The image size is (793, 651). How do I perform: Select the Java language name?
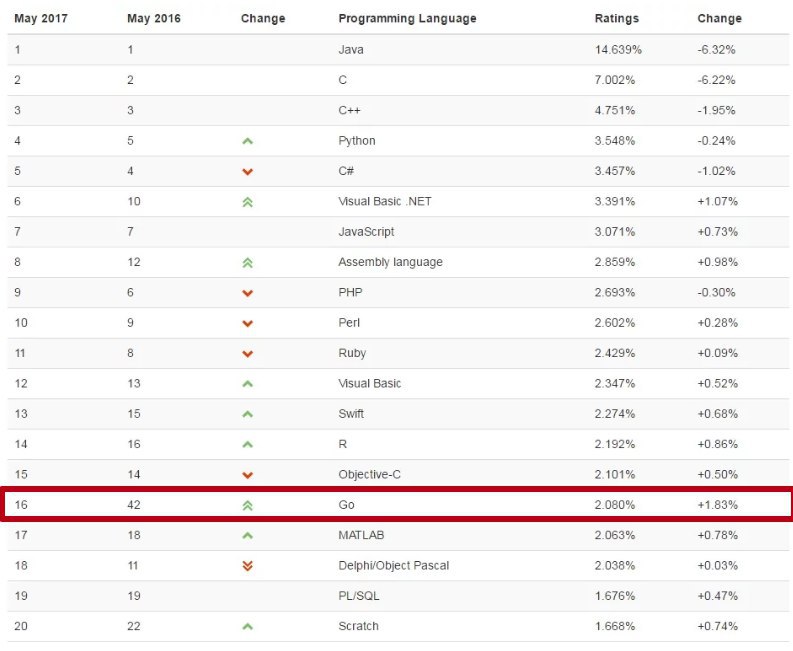350,50
